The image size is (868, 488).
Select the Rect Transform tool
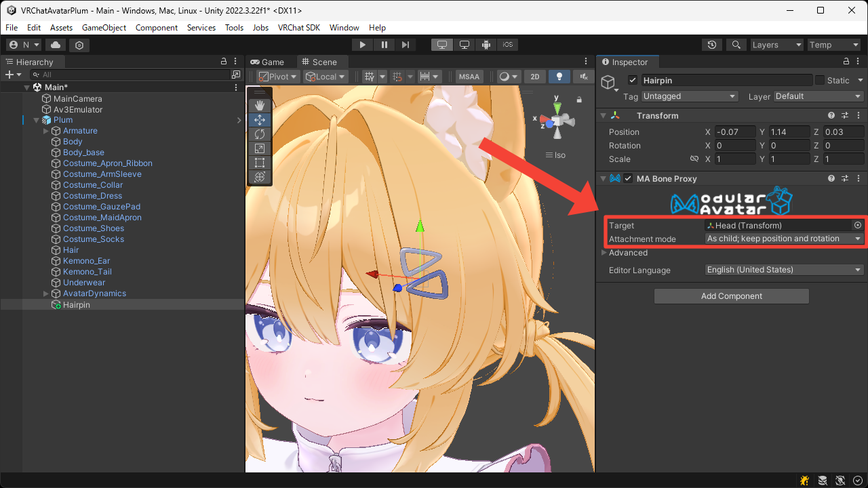click(260, 163)
